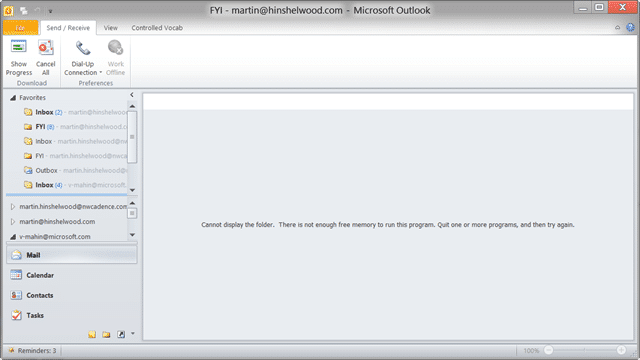
Task: Minimize the ribbon with the caret
Action: 618,28
